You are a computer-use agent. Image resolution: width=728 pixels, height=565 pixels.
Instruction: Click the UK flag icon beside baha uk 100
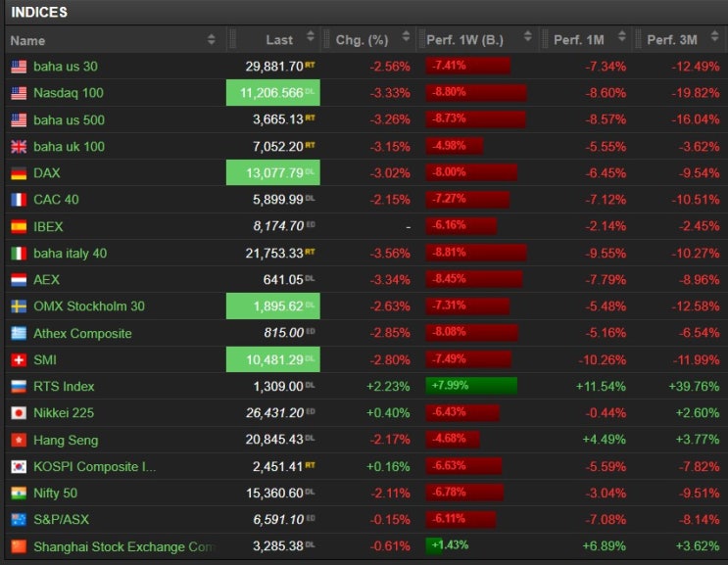(x=19, y=147)
